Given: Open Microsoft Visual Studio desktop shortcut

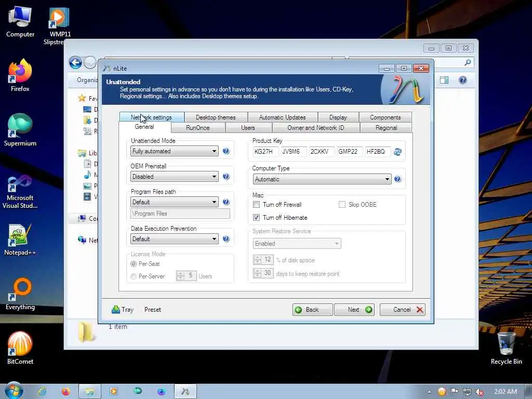Looking at the screenshot, I should tap(20, 192).
